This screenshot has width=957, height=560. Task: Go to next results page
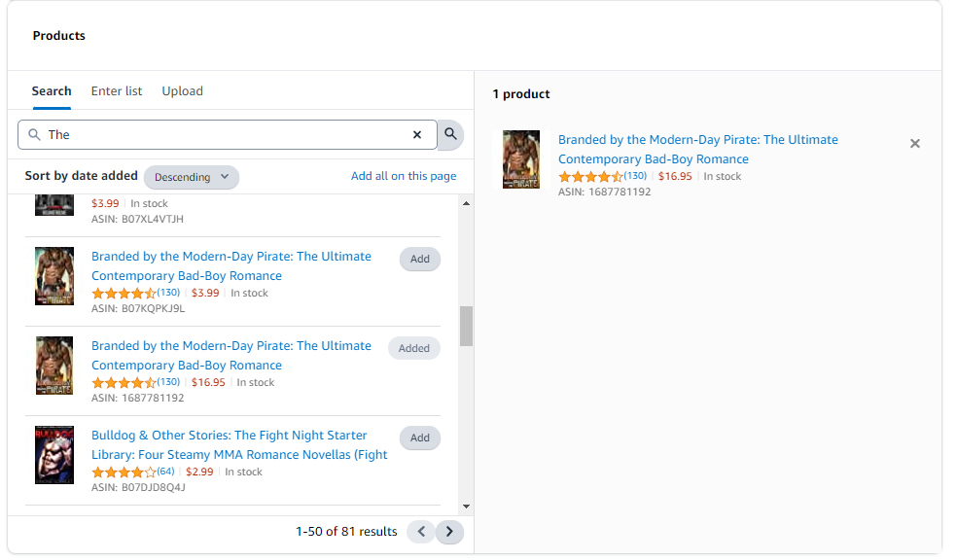pyautogui.click(x=449, y=532)
